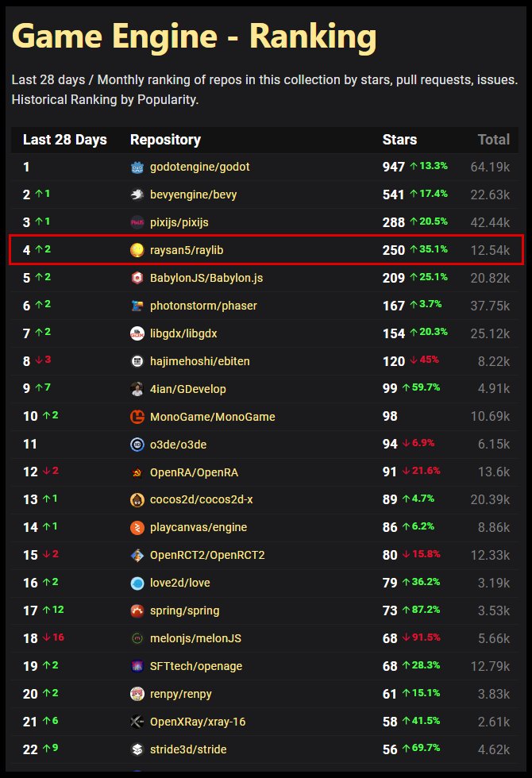Click the Last 28 Days column header
The image size is (532, 778).
(65, 140)
